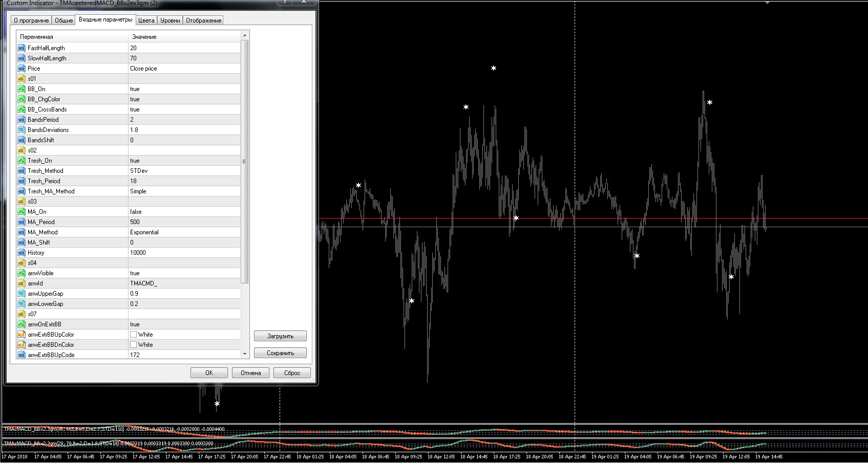Click the BB_CrossBands boolean parameter icon
Image resolution: width=868 pixels, height=463 pixels.
point(22,109)
